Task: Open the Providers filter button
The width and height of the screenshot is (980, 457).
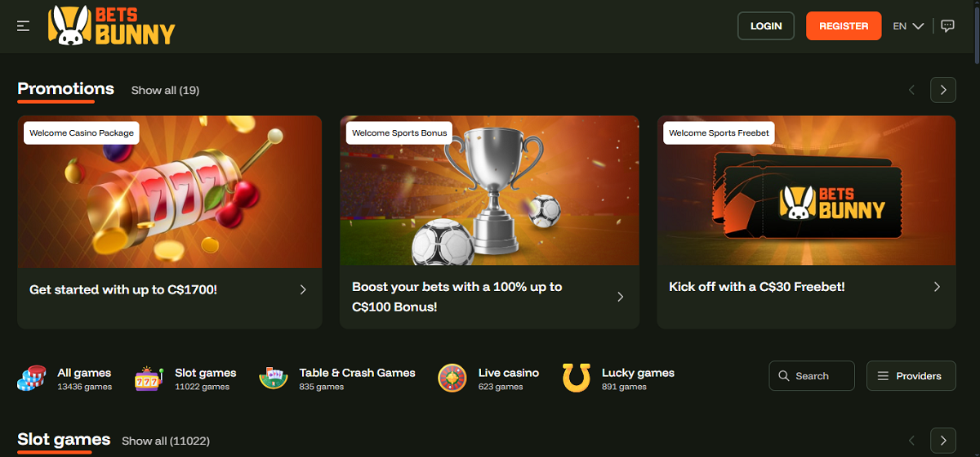Action: click(911, 376)
